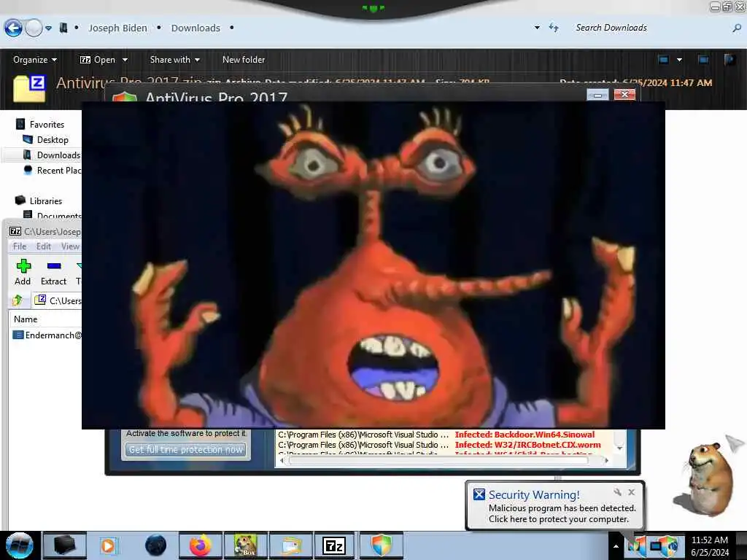The height and width of the screenshot is (560, 747).
Task: Open the 7-Zip View menu
Action: [x=70, y=246]
